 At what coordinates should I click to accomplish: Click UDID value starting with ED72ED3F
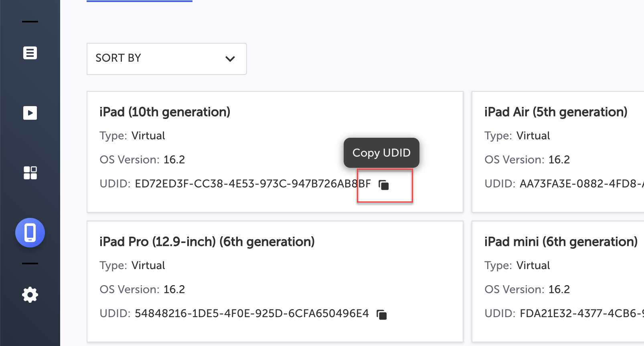coord(253,184)
